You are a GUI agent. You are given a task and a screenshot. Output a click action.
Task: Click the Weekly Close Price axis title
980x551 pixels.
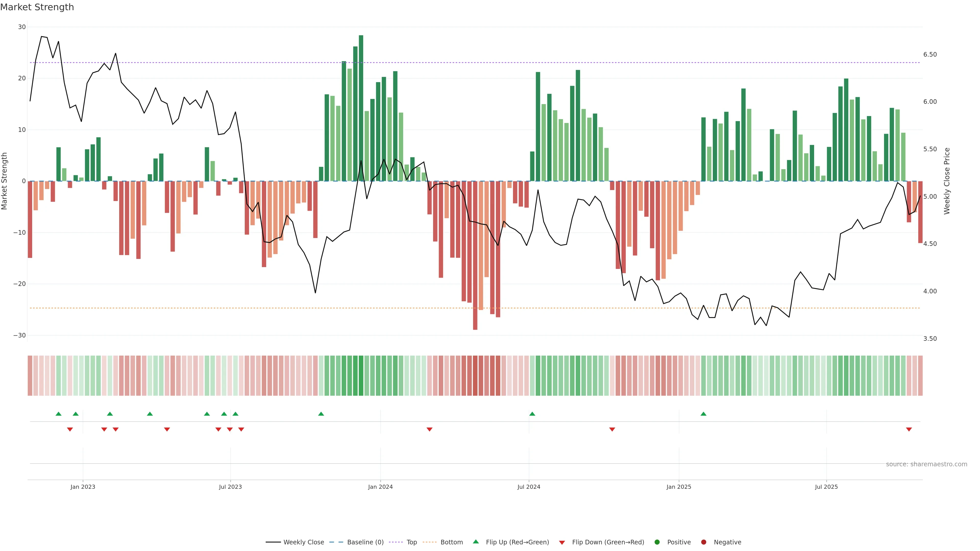tap(947, 181)
